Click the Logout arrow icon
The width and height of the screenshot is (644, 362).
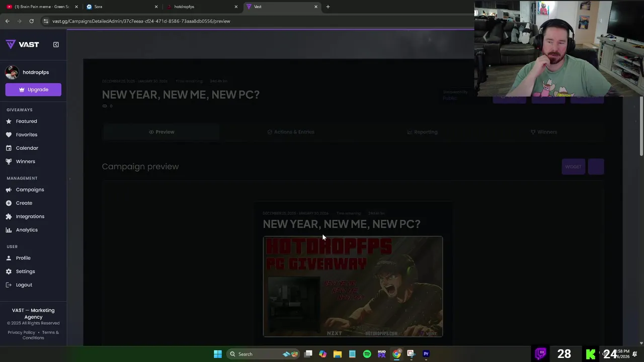[9, 285]
